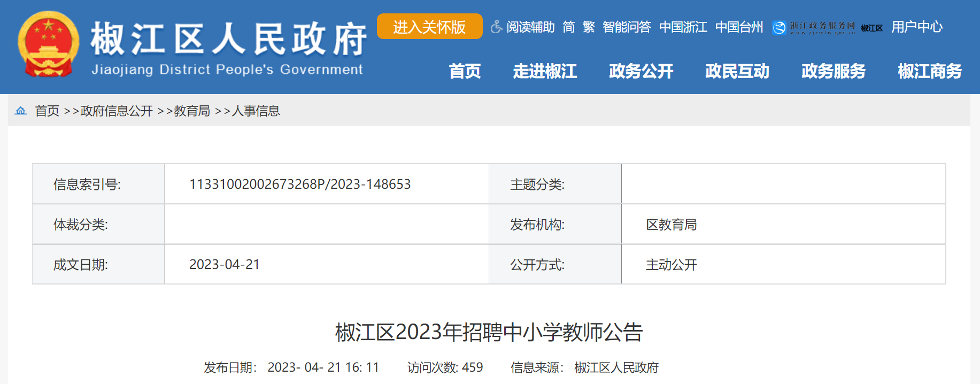The width and height of the screenshot is (980, 384).
Task: Switch to traditional Chinese 繁
Action: pyautogui.click(x=589, y=27)
